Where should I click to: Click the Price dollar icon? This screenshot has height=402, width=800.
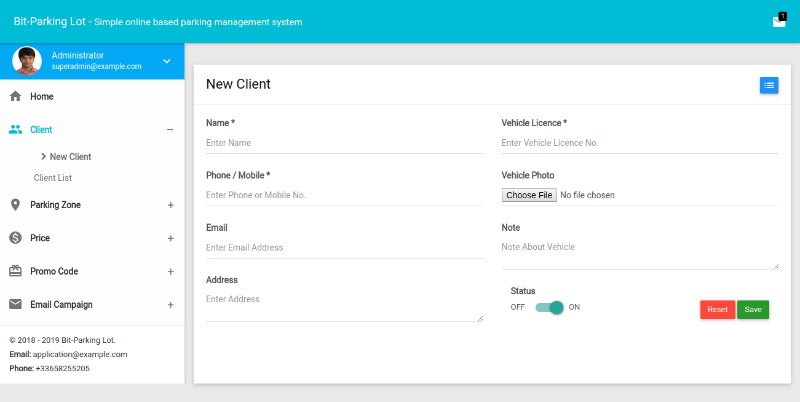click(15, 238)
